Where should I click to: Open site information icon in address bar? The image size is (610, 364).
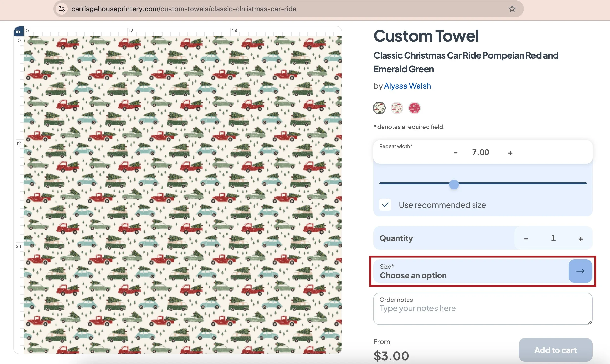click(61, 9)
